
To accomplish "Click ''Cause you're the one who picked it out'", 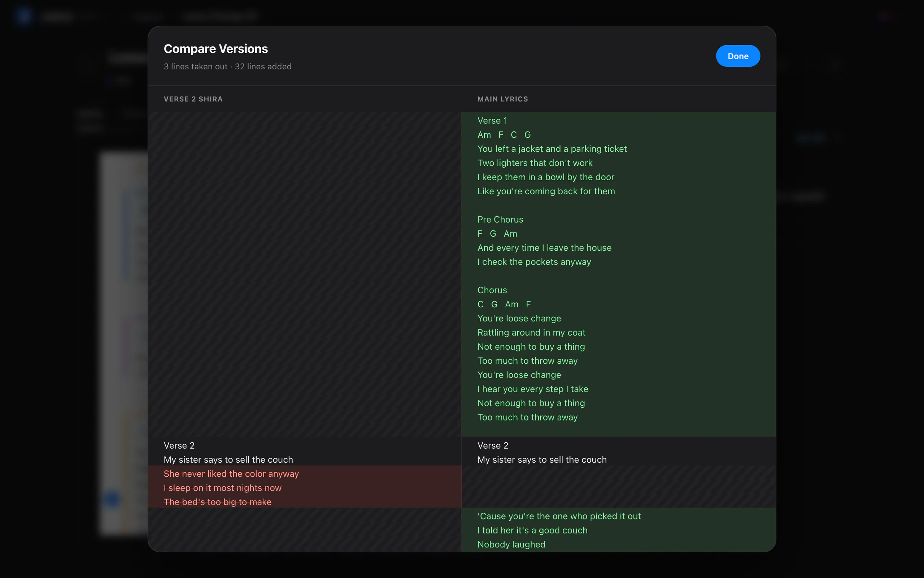I will (559, 517).
